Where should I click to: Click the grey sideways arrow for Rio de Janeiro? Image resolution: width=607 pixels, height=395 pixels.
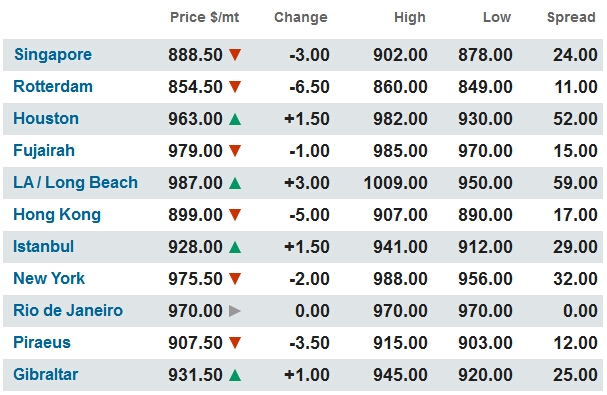pyautogui.click(x=235, y=311)
